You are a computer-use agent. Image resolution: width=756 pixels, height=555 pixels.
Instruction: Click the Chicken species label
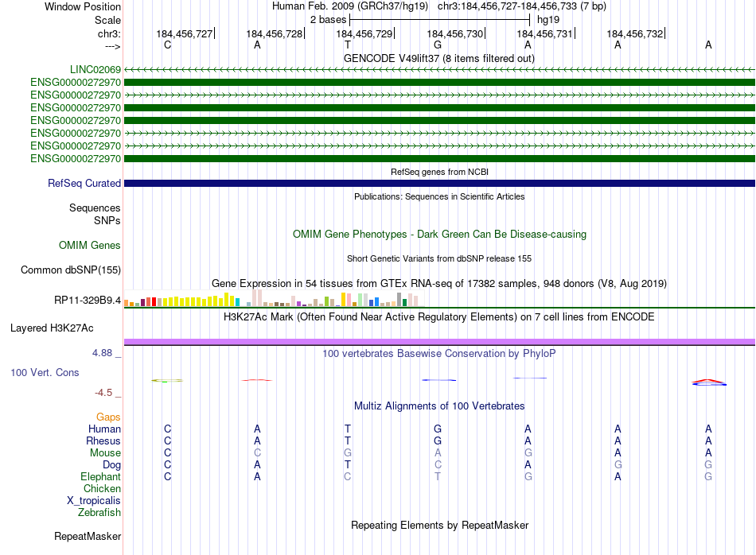click(x=102, y=488)
